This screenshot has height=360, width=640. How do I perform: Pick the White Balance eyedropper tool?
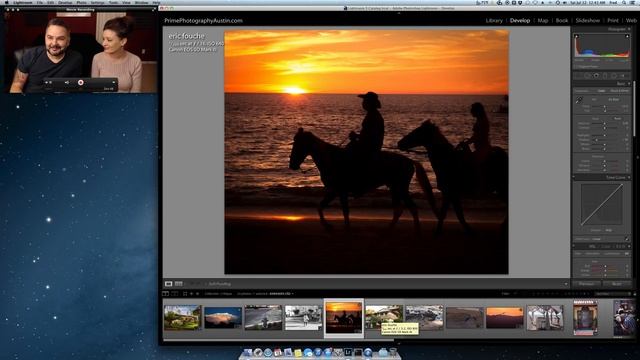(x=579, y=100)
